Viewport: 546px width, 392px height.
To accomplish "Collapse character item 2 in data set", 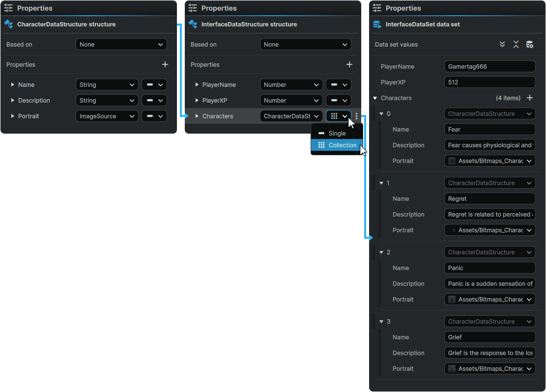I will point(381,252).
